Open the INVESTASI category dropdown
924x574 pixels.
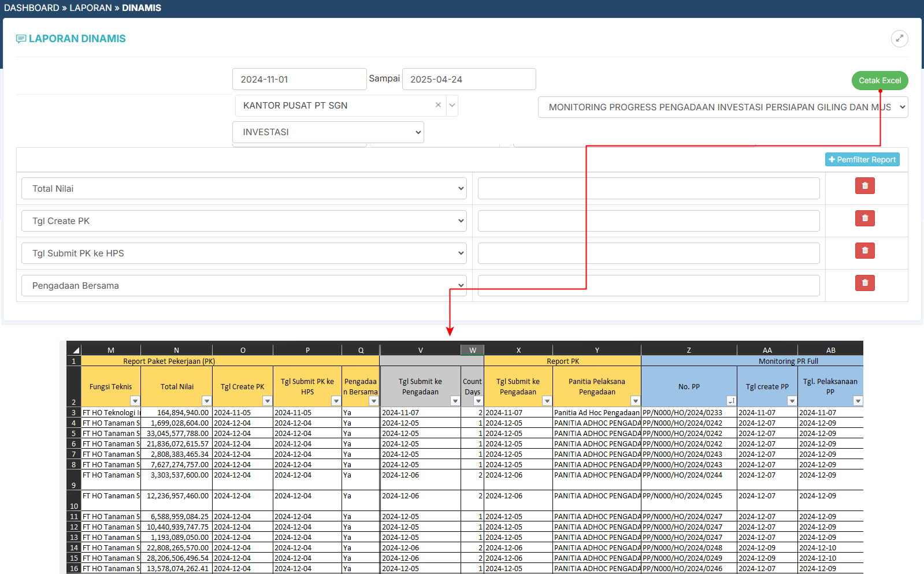[328, 132]
